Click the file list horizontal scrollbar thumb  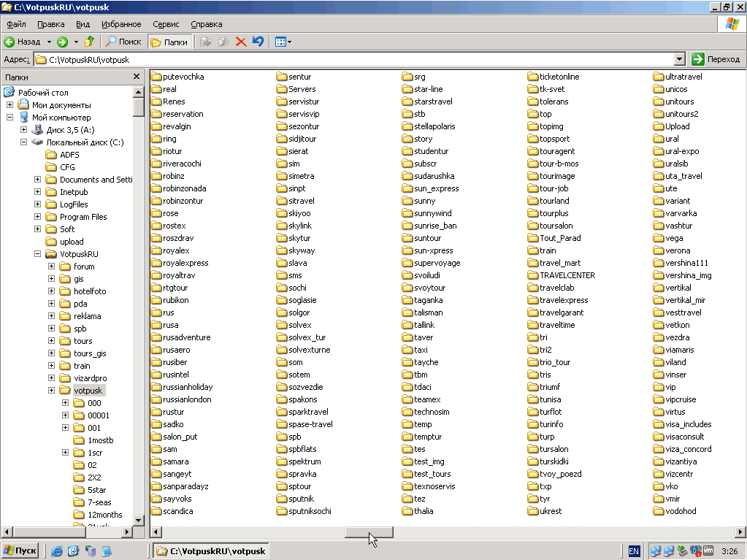point(369,532)
